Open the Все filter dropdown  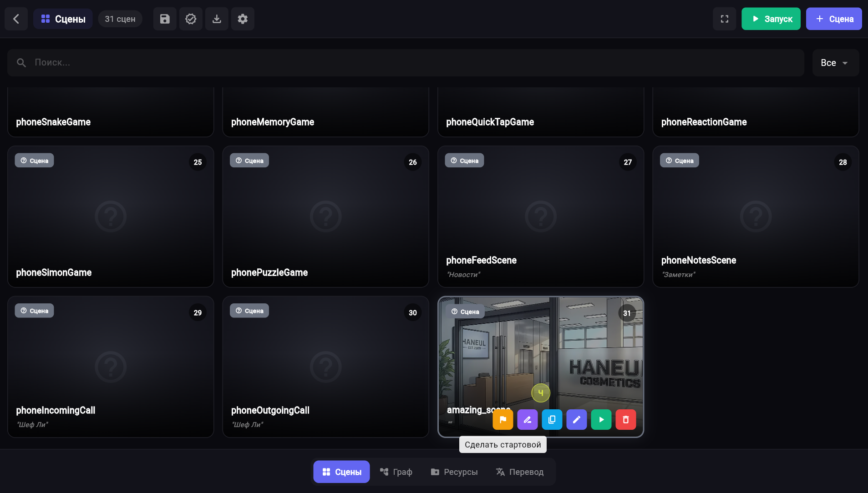pos(836,63)
